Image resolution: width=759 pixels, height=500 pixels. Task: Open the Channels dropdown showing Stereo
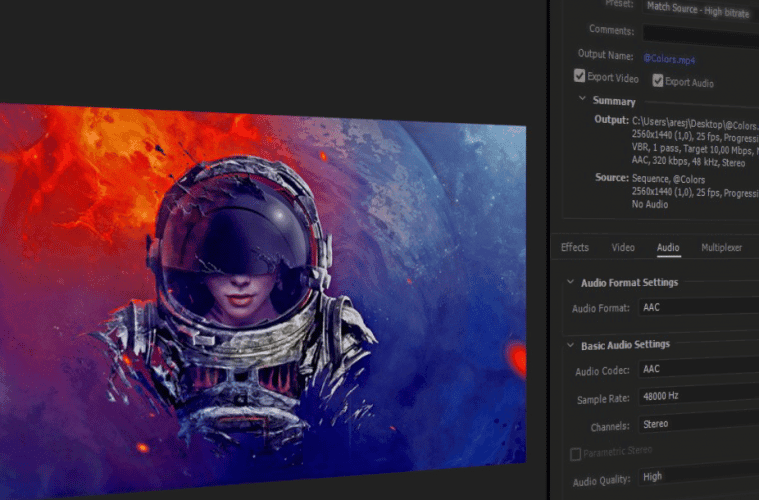click(698, 424)
